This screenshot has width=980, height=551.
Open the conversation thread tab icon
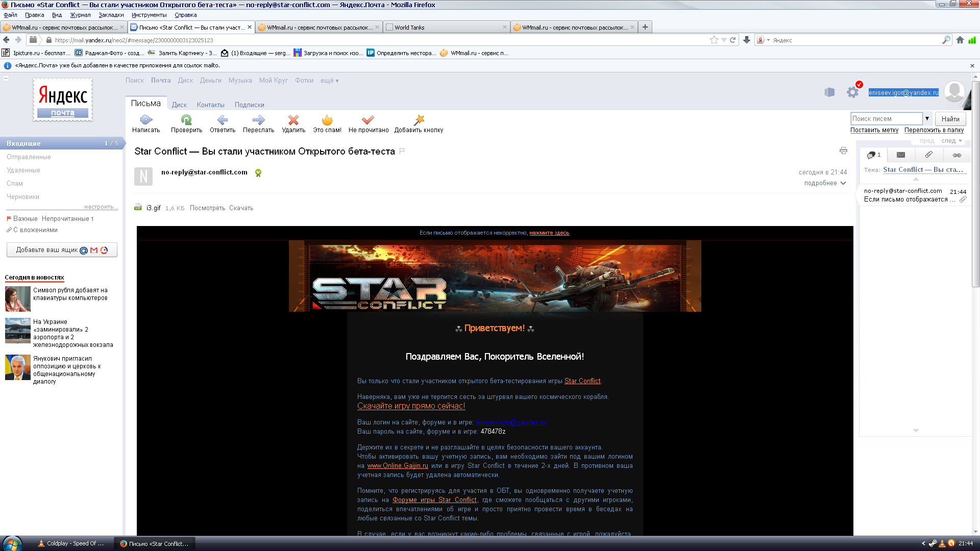[x=873, y=155]
